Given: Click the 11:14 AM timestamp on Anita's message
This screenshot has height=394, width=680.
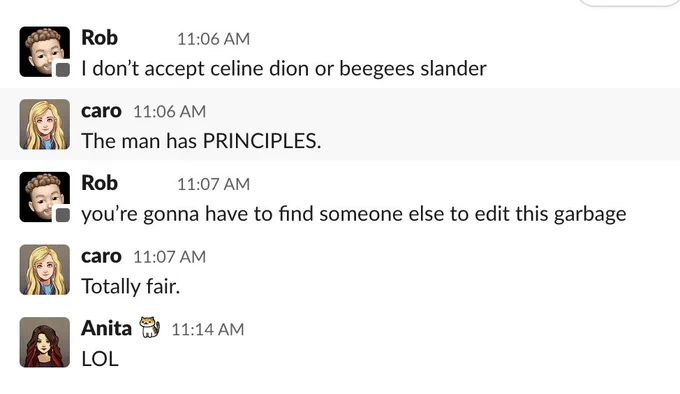Looking at the screenshot, I should [208, 329].
